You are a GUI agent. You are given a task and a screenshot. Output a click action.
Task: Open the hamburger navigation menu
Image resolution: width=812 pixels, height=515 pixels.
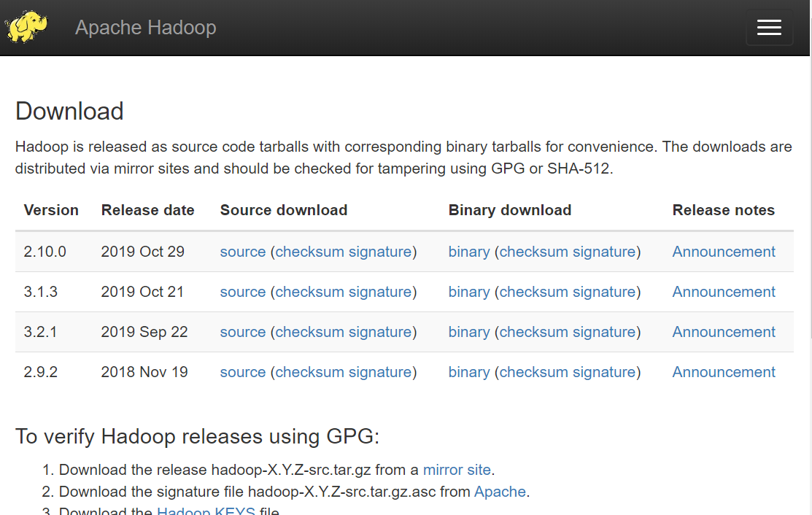coord(769,28)
